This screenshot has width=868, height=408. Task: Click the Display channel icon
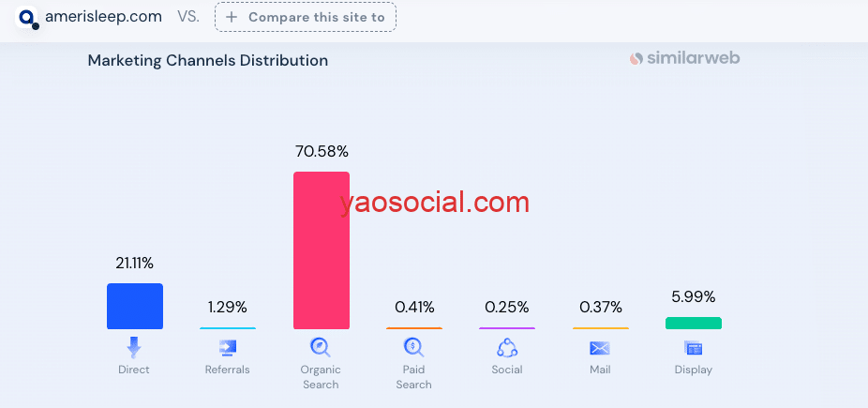pyautogui.click(x=694, y=348)
